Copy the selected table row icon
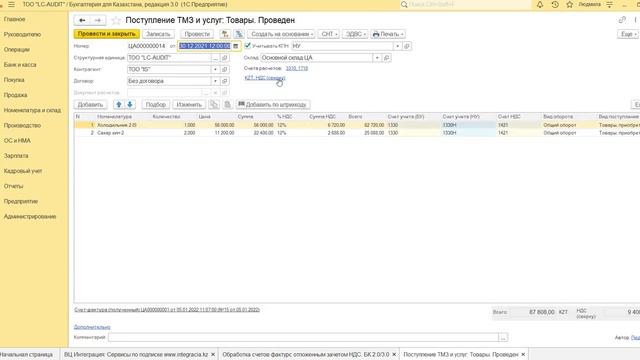Viewport: 640px width, 360px height. (x=213, y=104)
